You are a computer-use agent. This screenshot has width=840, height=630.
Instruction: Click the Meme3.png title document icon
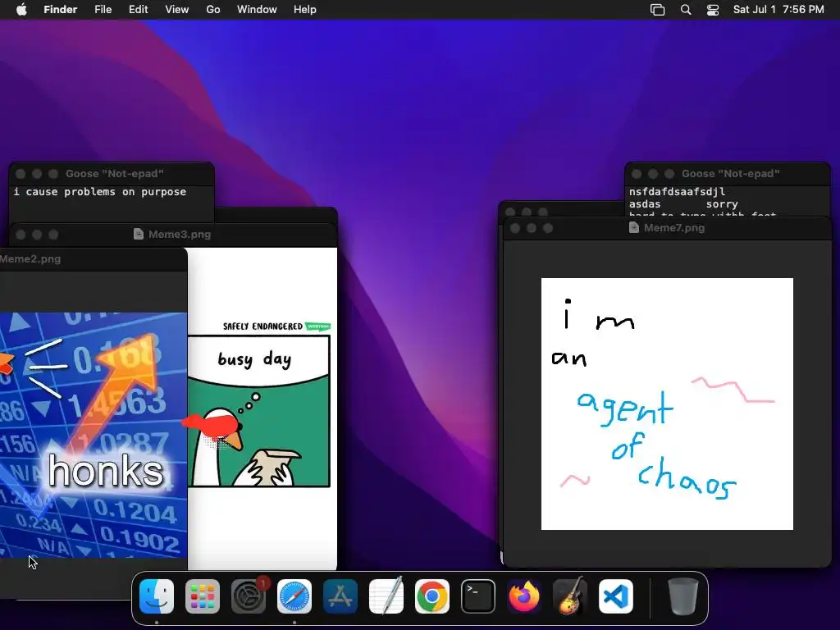pos(138,234)
